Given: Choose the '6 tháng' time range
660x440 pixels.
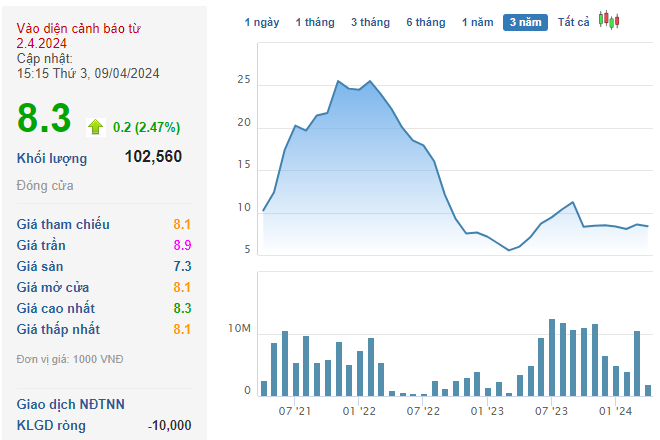Looking at the screenshot, I should coord(425,21).
